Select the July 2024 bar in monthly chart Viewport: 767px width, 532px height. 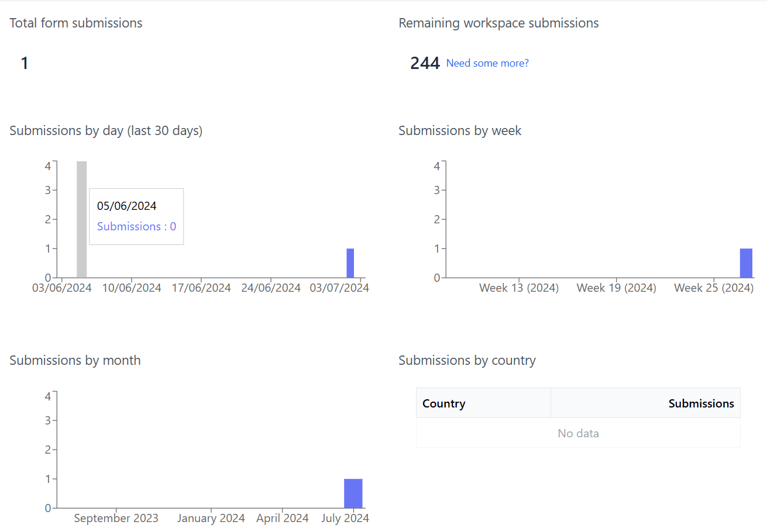tap(353, 493)
